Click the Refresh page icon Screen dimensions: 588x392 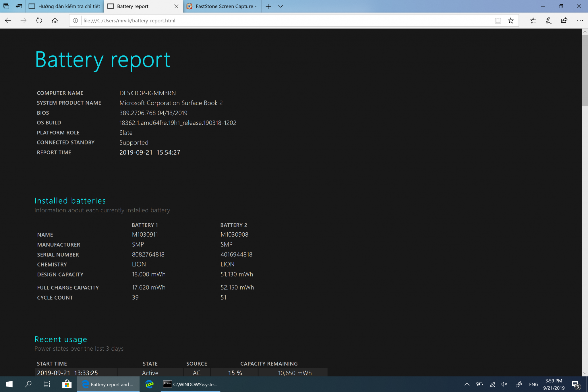pyautogui.click(x=39, y=20)
